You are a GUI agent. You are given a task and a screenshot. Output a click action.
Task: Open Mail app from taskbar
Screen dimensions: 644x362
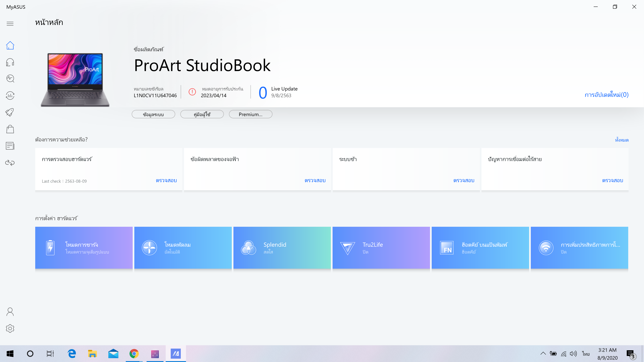(113, 353)
